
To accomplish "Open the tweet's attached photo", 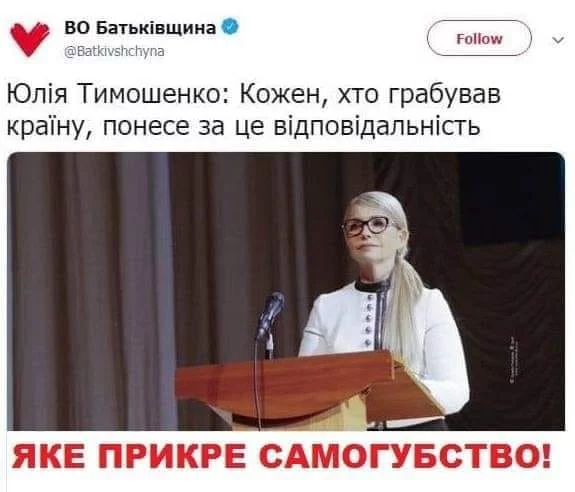I will point(286,291).
